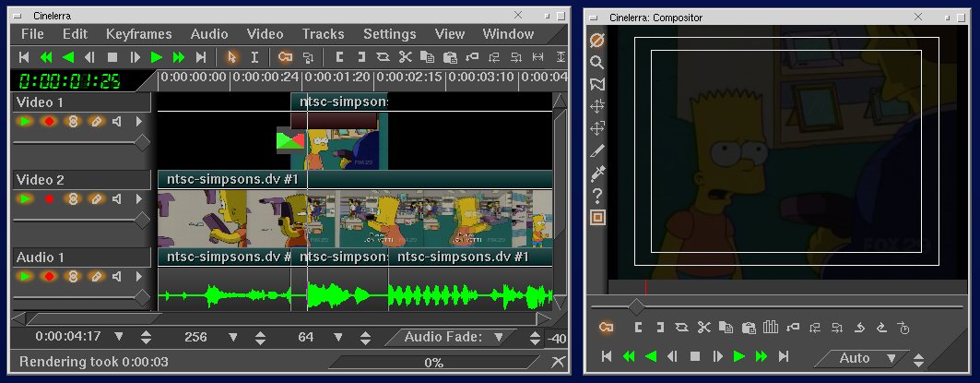980x383 pixels.
Task: Activate the mask editing tool in Compositor
Action: click(597, 85)
